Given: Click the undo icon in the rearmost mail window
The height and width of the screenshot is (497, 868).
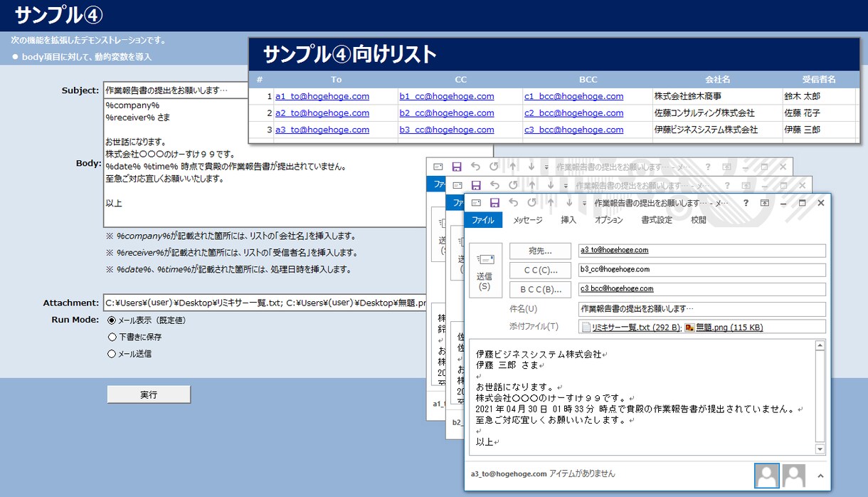Looking at the screenshot, I should 475,167.
